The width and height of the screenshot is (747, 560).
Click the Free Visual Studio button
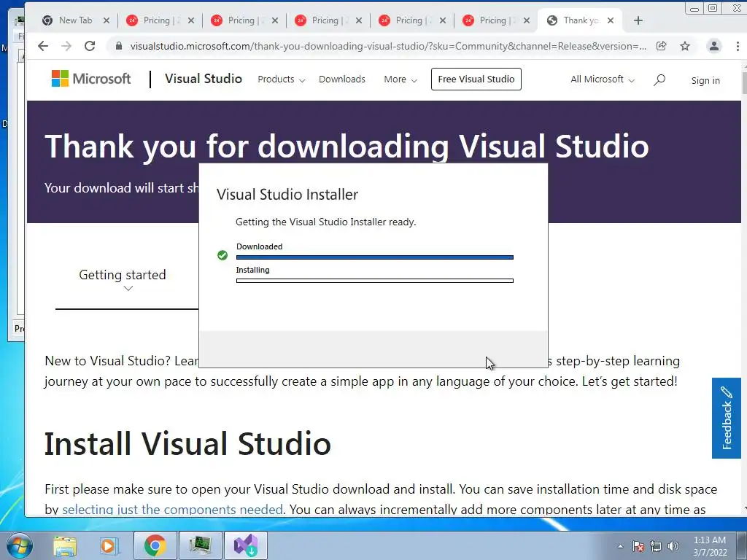[476, 79]
